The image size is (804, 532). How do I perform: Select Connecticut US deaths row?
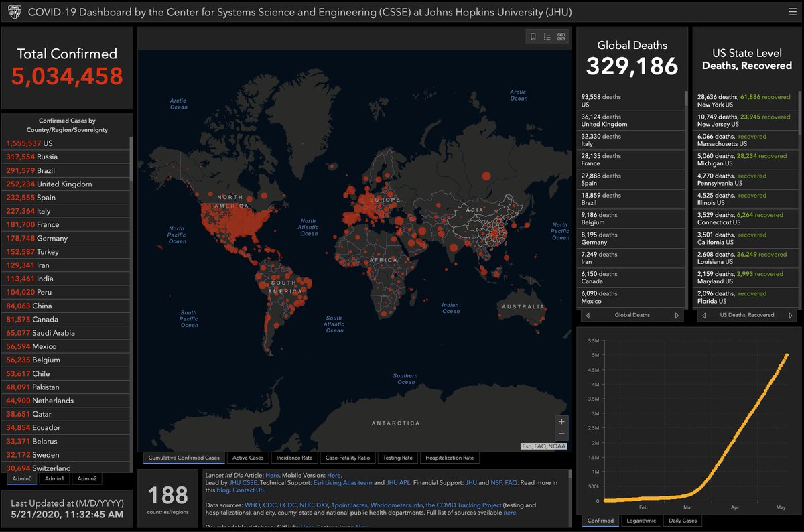tap(745, 218)
